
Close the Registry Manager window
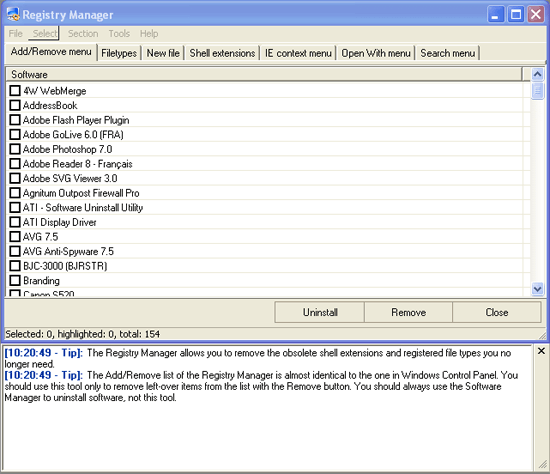point(536,15)
